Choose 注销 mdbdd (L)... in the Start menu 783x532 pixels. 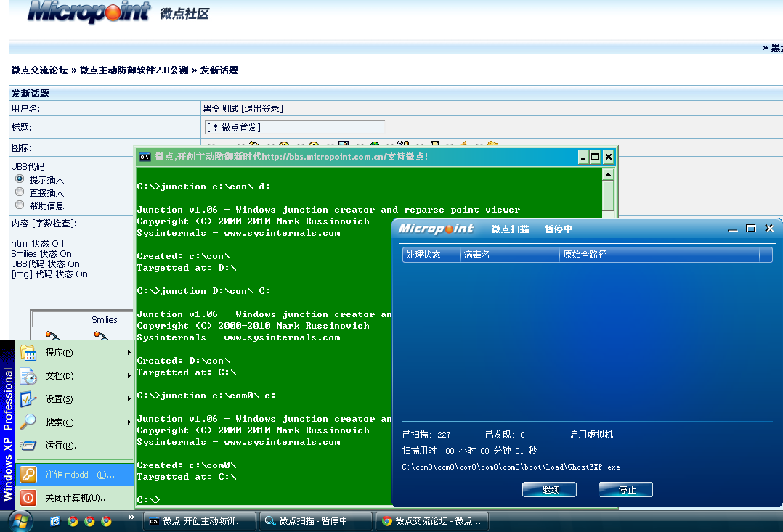point(75,474)
